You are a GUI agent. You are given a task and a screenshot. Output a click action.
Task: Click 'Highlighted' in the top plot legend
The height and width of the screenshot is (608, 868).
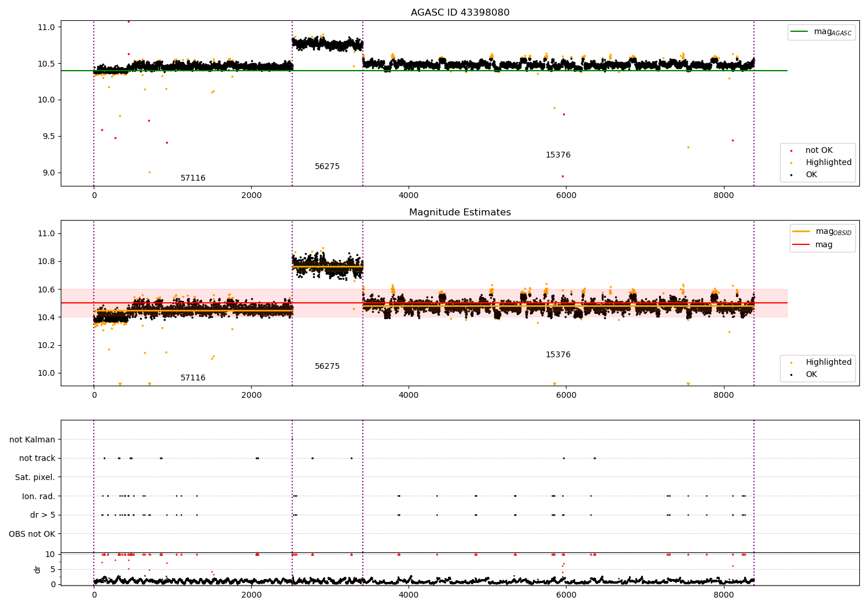(x=829, y=163)
